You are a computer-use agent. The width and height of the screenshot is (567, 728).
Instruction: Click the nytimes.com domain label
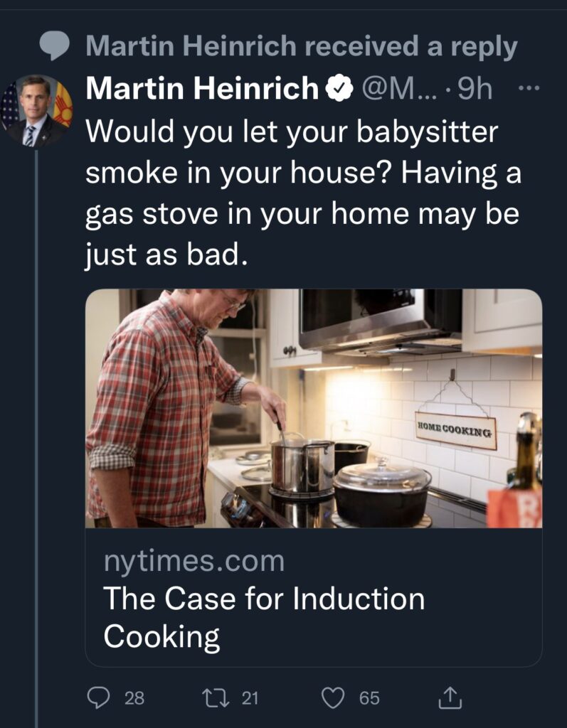[194, 562]
